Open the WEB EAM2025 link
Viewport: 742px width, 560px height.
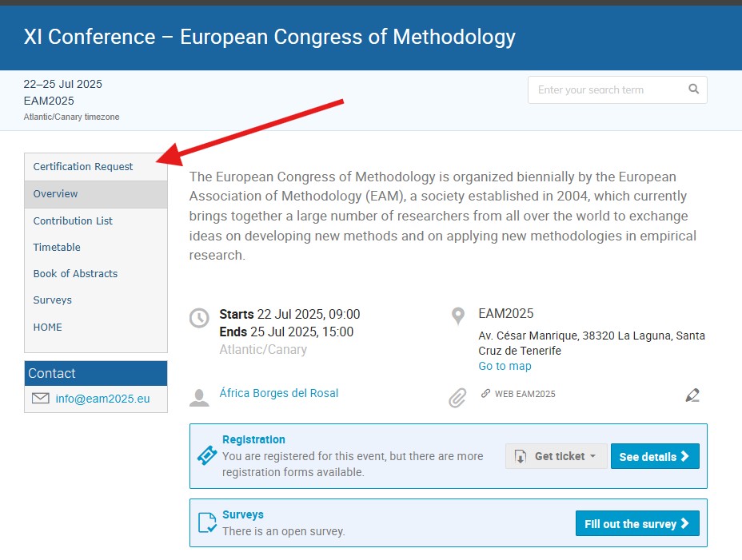[525, 394]
